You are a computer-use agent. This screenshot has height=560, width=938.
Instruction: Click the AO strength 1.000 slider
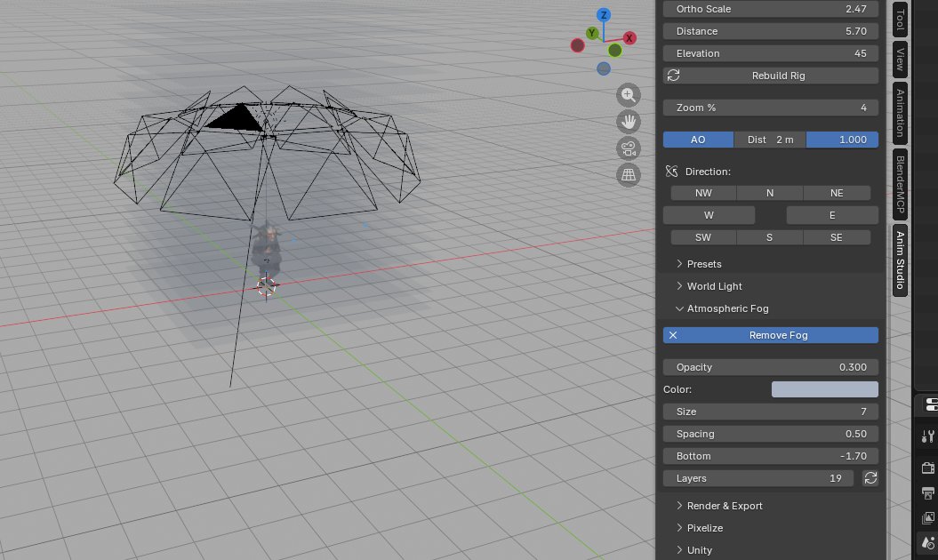842,140
